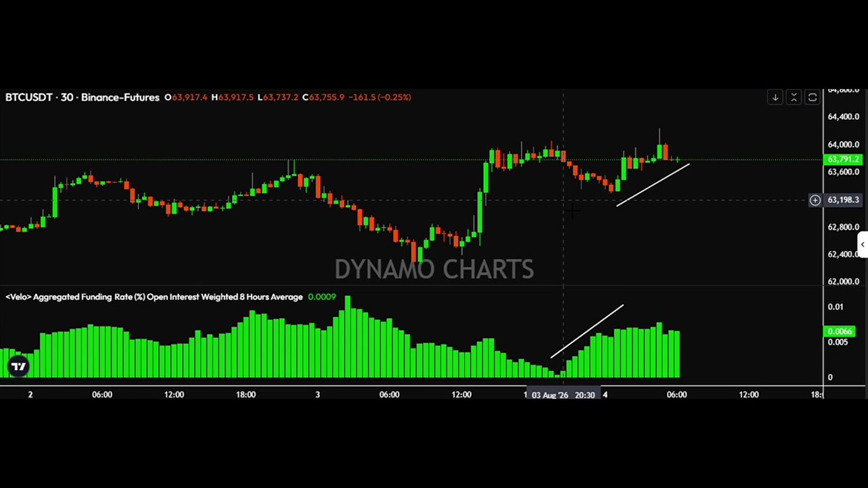The image size is (868, 488).
Task: Click the crosshair price label 63,198.3
Action: [x=843, y=200]
